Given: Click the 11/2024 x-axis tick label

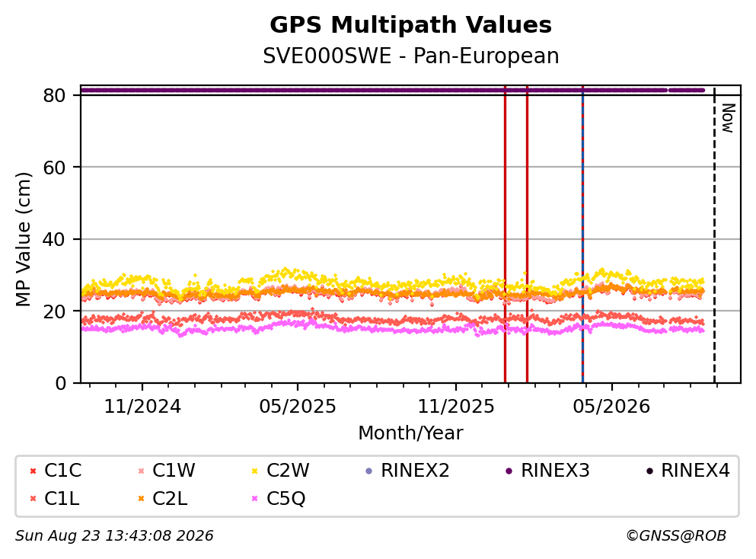Looking at the screenshot, I should 142,407.
